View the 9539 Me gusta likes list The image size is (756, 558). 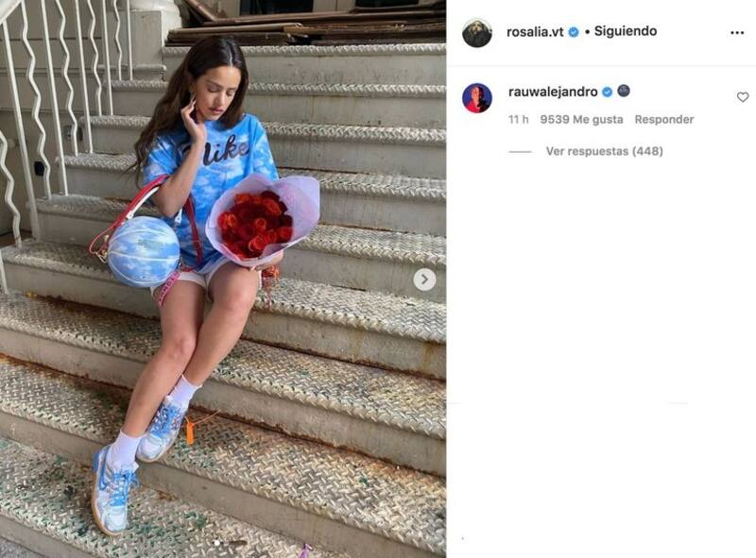581,120
